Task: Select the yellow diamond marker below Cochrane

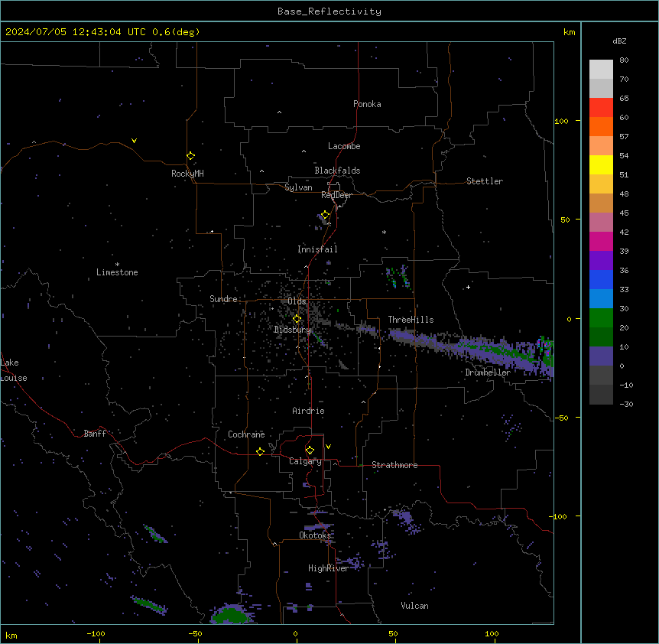Action: [260, 451]
